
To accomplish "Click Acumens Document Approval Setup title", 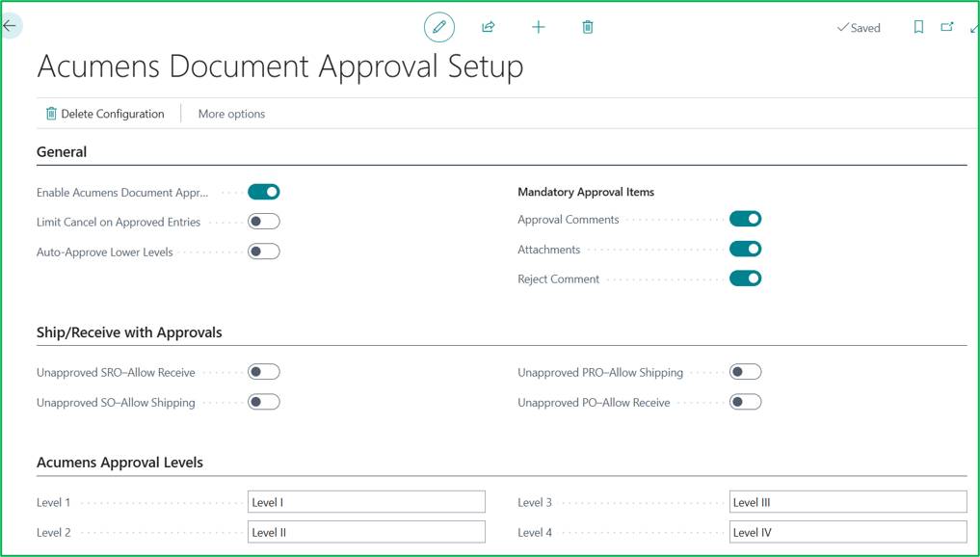I will pos(280,66).
